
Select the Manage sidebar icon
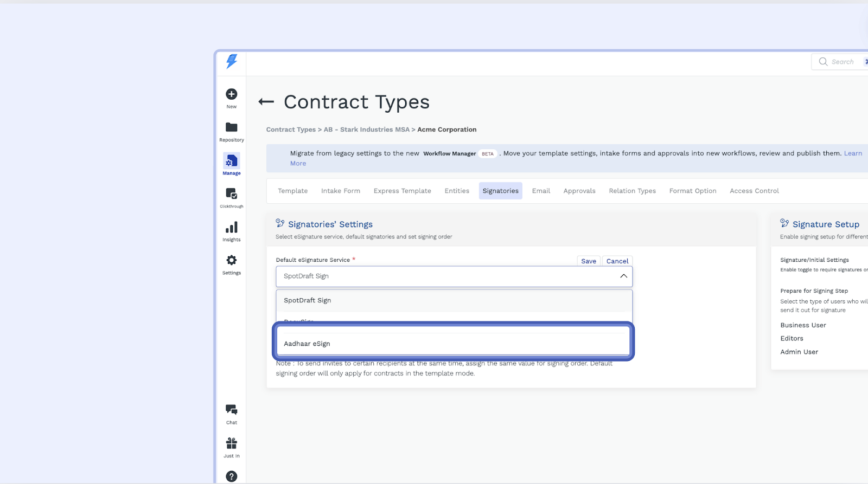click(x=232, y=161)
